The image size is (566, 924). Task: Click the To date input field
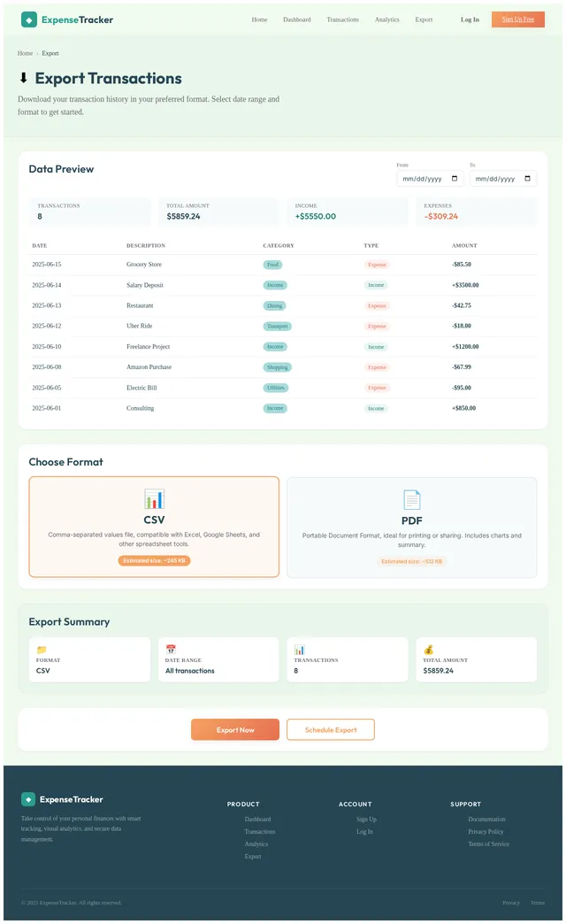(x=503, y=179)
